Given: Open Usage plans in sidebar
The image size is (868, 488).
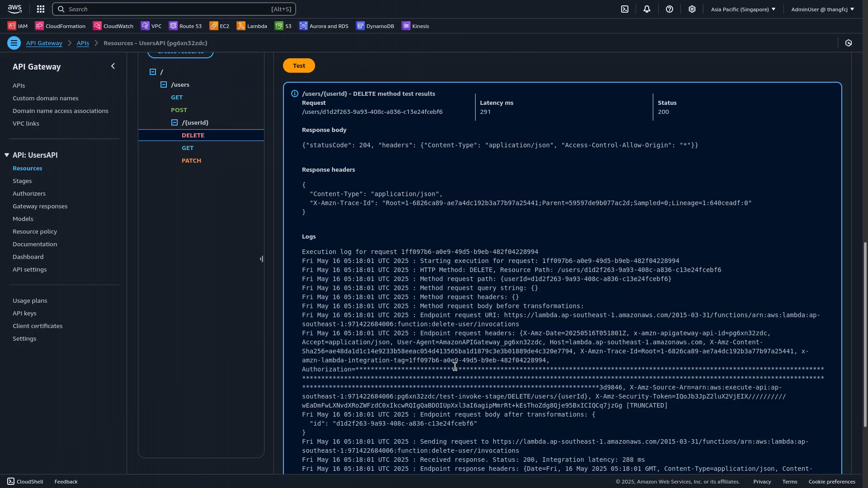Looking at the screenshot, I should point(30,300).
